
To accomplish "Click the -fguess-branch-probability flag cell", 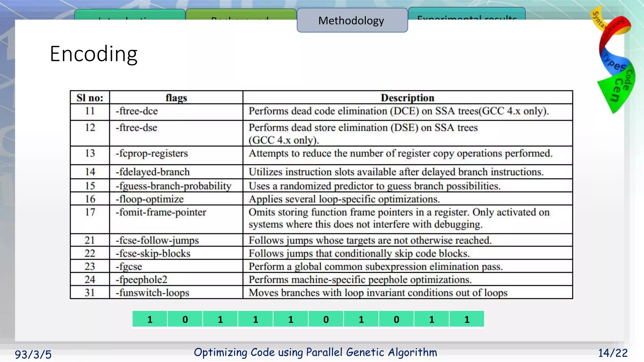I will (x=176, y=186).
